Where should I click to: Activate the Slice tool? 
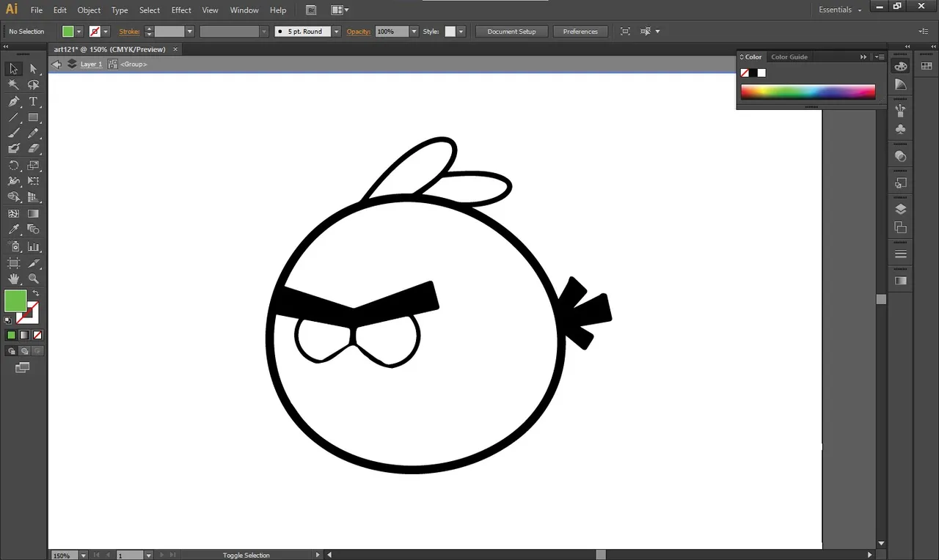click(33, 263)
